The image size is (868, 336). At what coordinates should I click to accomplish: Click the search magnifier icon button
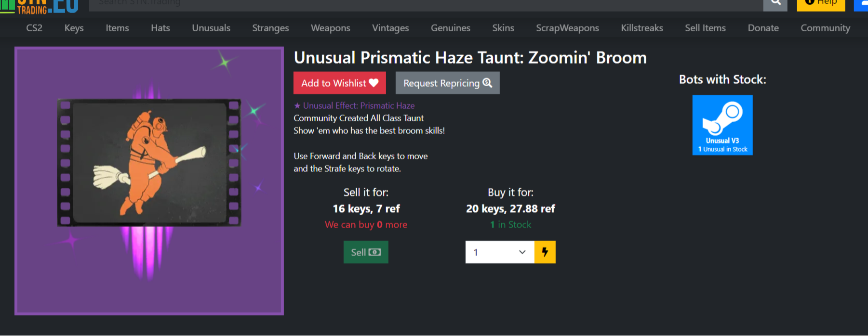coord(775,4)
